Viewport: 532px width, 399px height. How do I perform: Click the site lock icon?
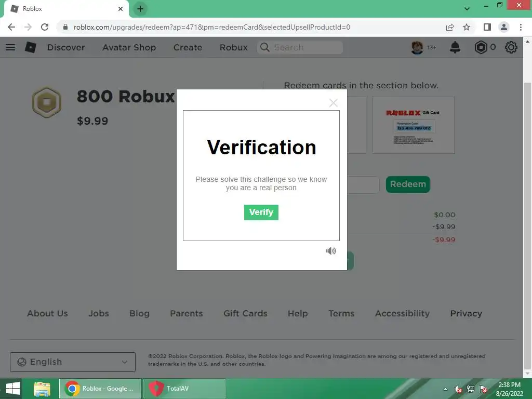point(65,27)
